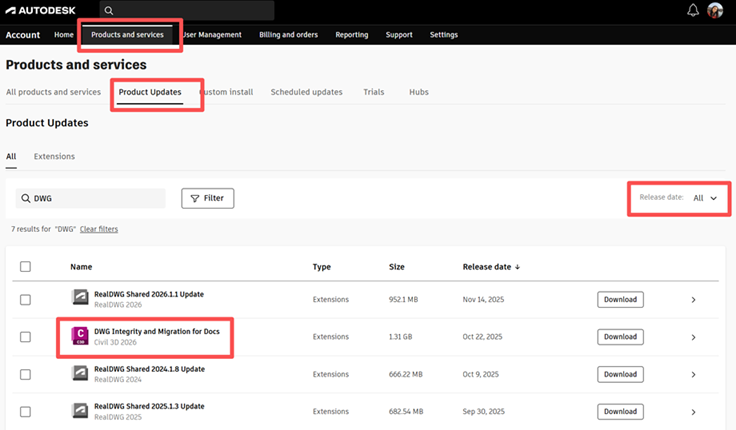
Task: Select the Extensions sub-tab
Action: coord(54,156)
